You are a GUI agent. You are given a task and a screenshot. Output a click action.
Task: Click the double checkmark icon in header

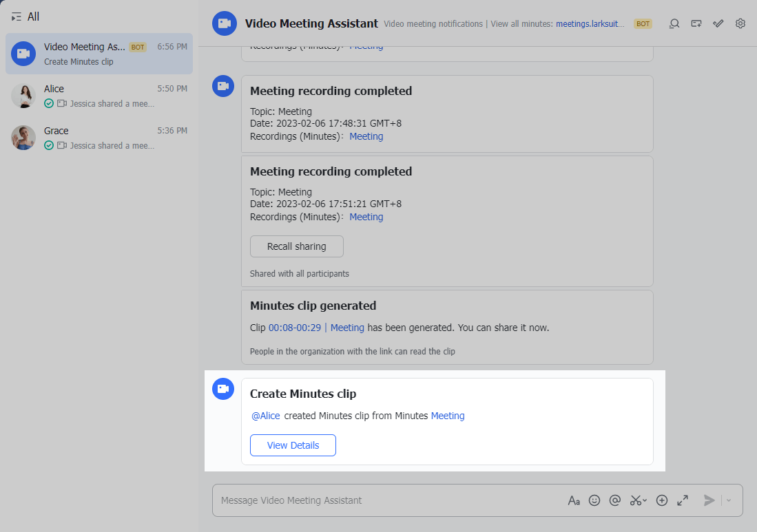[718, 23]
